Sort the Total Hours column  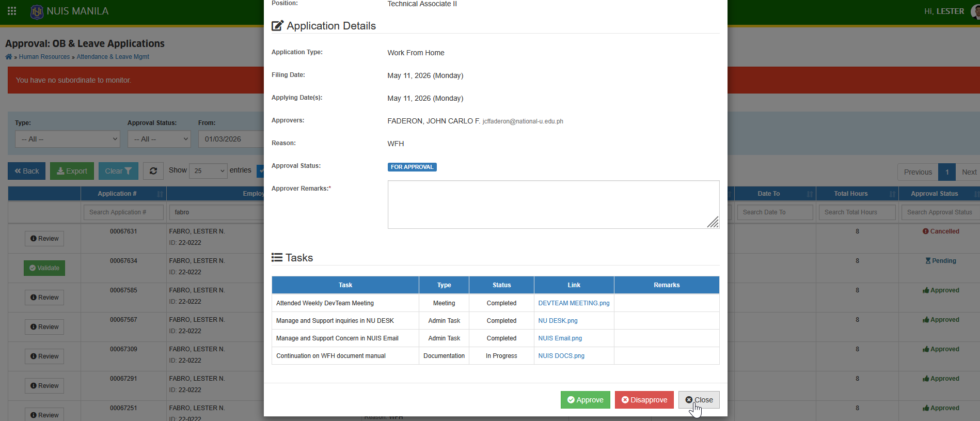(892, 194)
